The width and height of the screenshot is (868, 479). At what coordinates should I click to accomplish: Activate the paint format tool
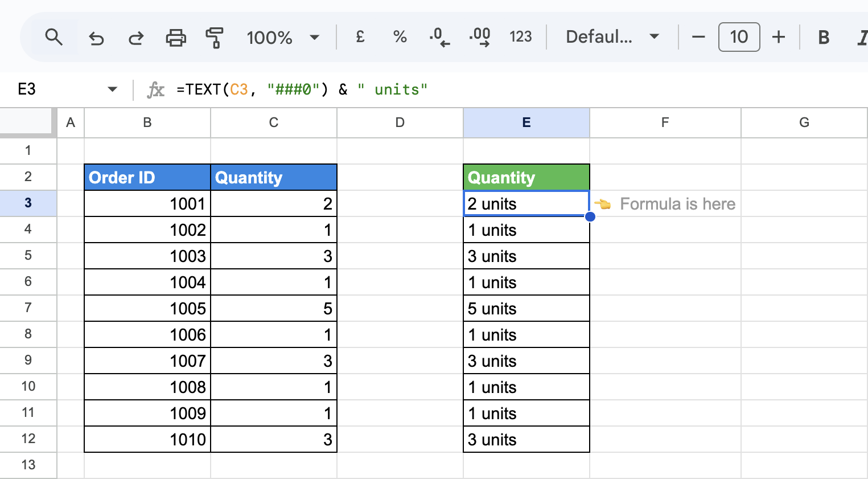(215, 38)
